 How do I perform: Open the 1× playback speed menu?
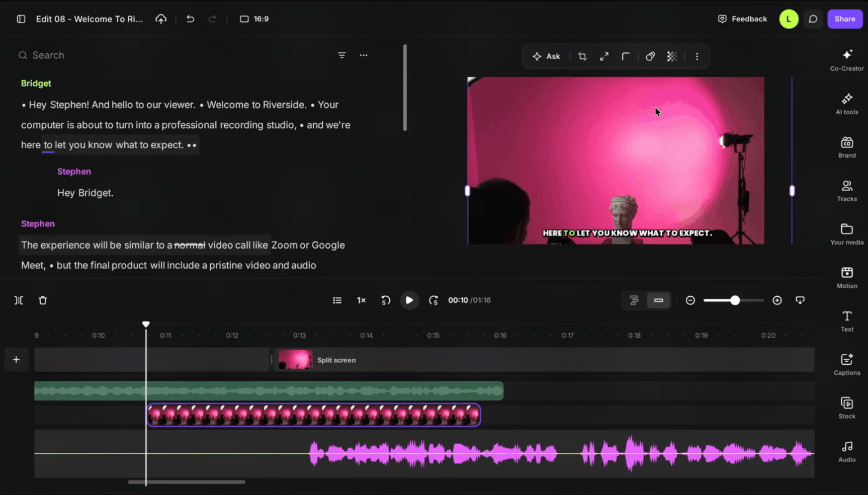tap(361, 300)
